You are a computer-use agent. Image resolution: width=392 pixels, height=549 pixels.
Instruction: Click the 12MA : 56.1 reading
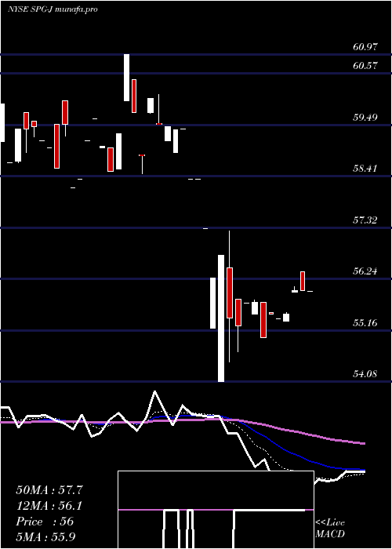point(49,506)
